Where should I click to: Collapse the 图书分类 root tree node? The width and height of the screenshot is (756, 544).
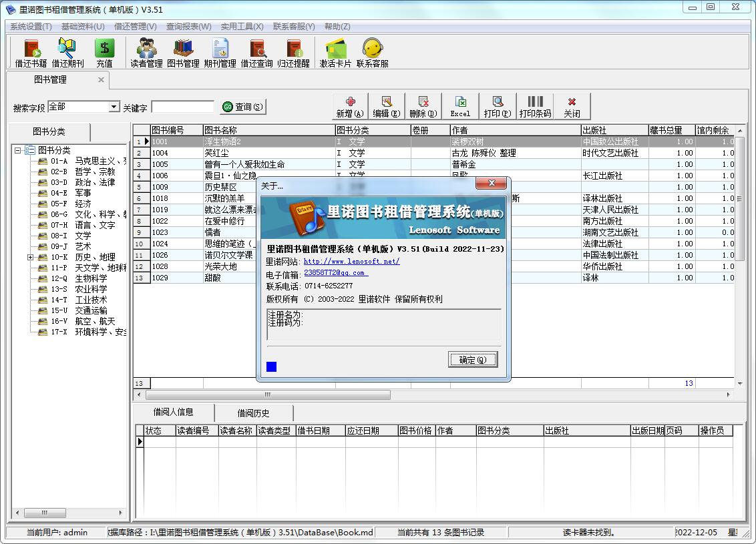(x=17, y=150)
